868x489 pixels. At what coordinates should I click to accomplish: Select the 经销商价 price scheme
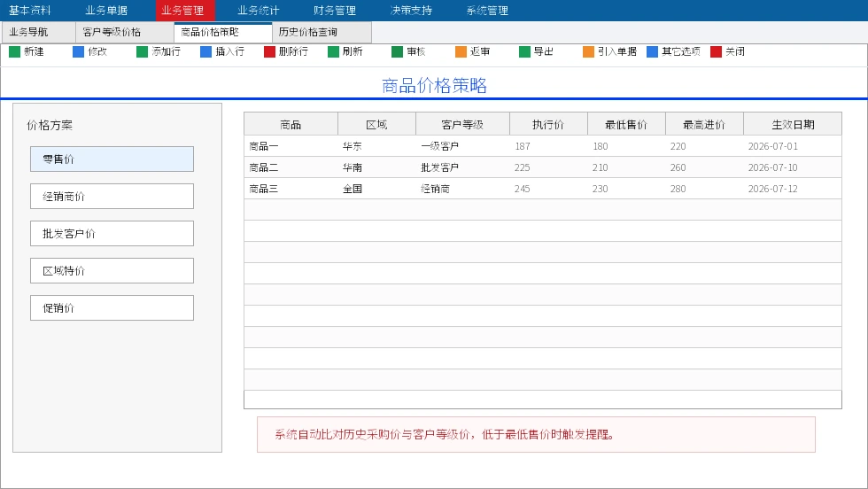click(x=112, y=196)
